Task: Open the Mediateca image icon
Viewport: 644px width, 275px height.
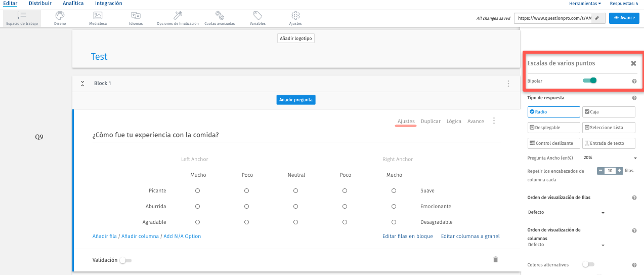Action: (98, 16)
